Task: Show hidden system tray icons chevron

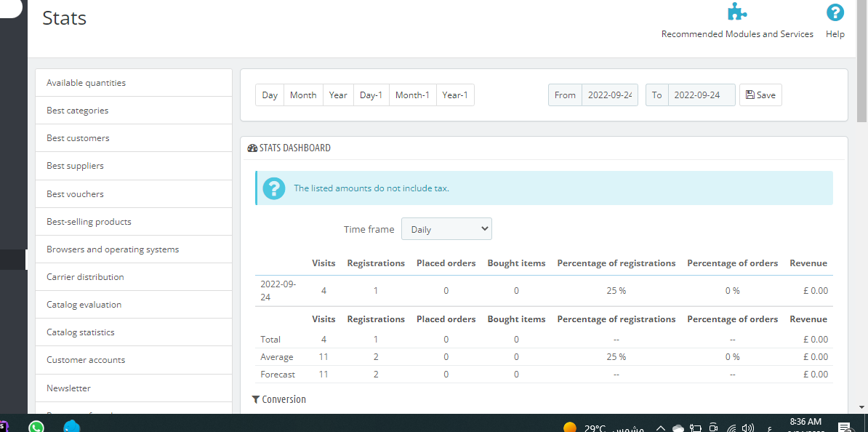Action: pyautogui.click(x=660, y=428)
